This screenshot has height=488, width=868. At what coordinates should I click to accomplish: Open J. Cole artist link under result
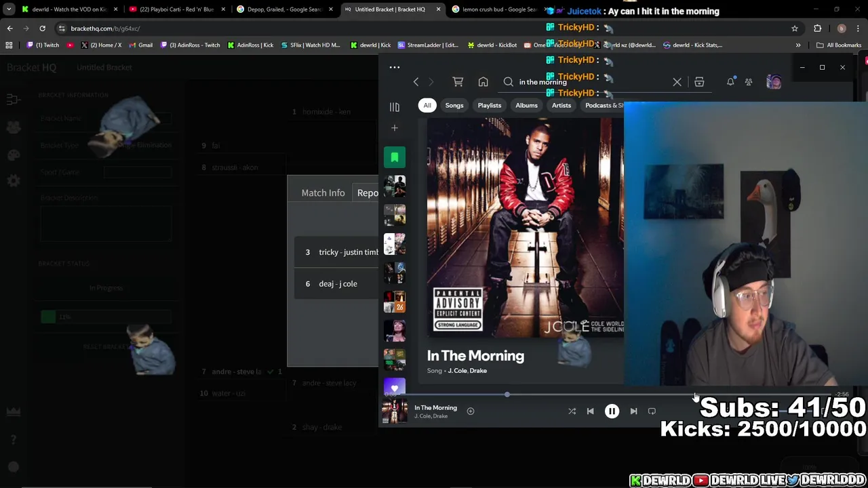457,371
